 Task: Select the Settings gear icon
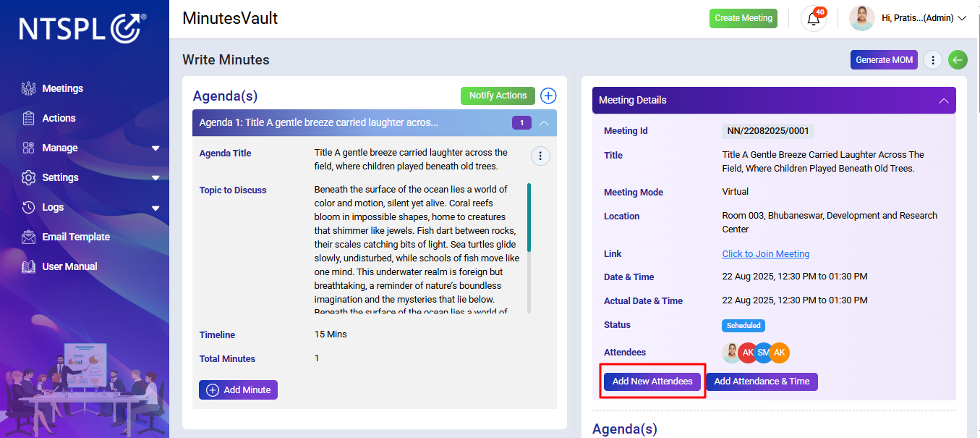(29, 177)
